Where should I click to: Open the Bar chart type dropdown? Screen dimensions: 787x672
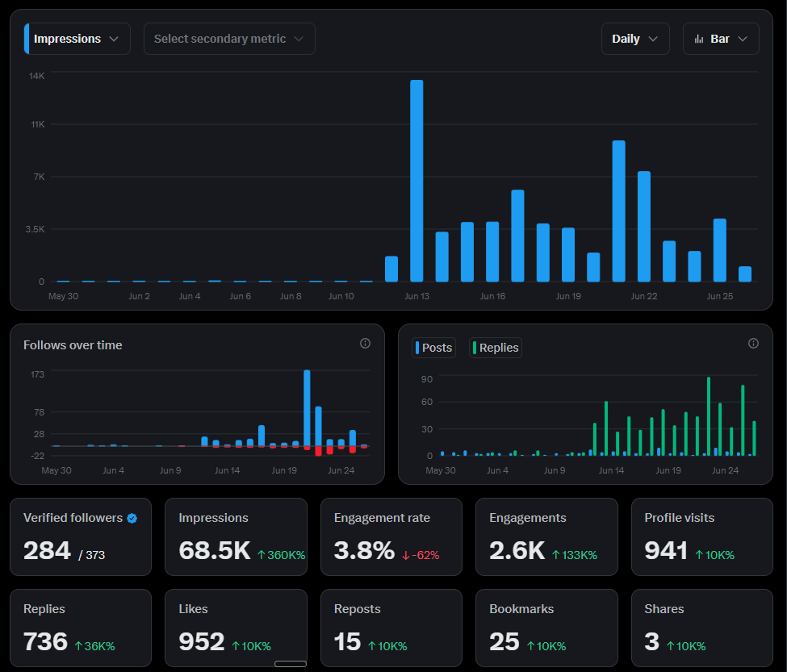pos(721,39)
